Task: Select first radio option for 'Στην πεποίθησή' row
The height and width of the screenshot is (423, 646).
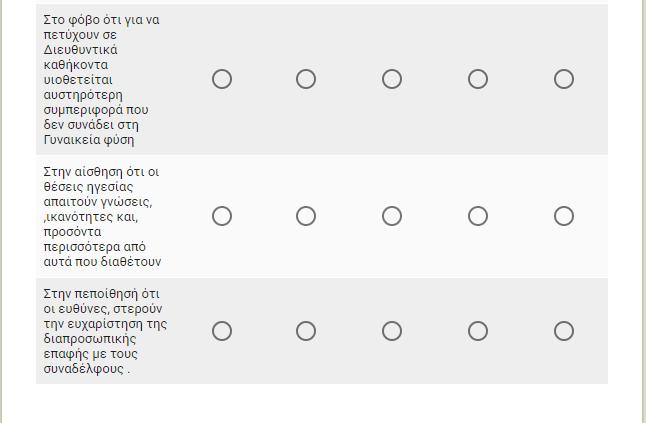Action: coord(222,331)
